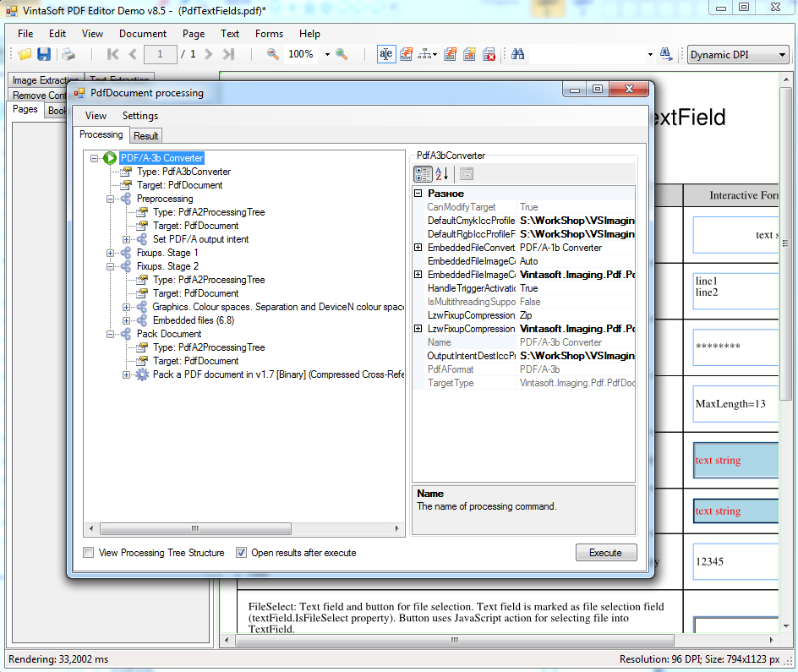The height and width of the screenshot is (672, 798).
Task: Expand Set PDF/A output intent node
Action: (127, 239)
